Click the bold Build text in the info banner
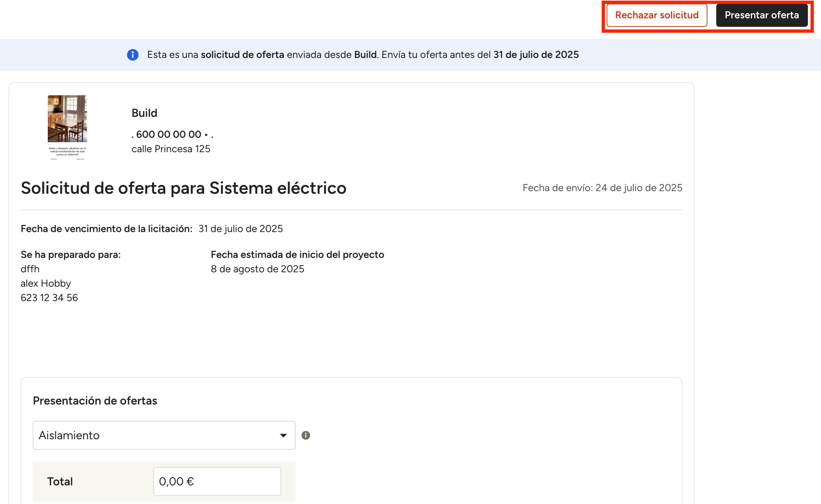821x504 pixels. point(365,55)
